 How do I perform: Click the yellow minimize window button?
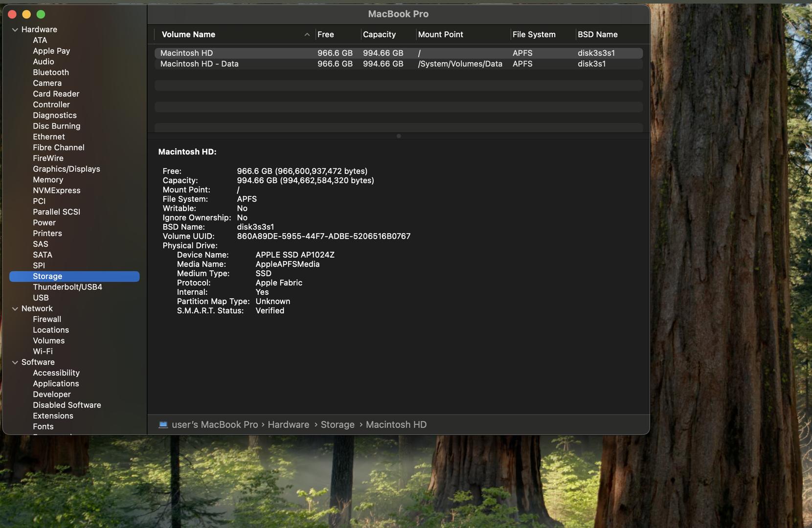(x=26, y=15)
